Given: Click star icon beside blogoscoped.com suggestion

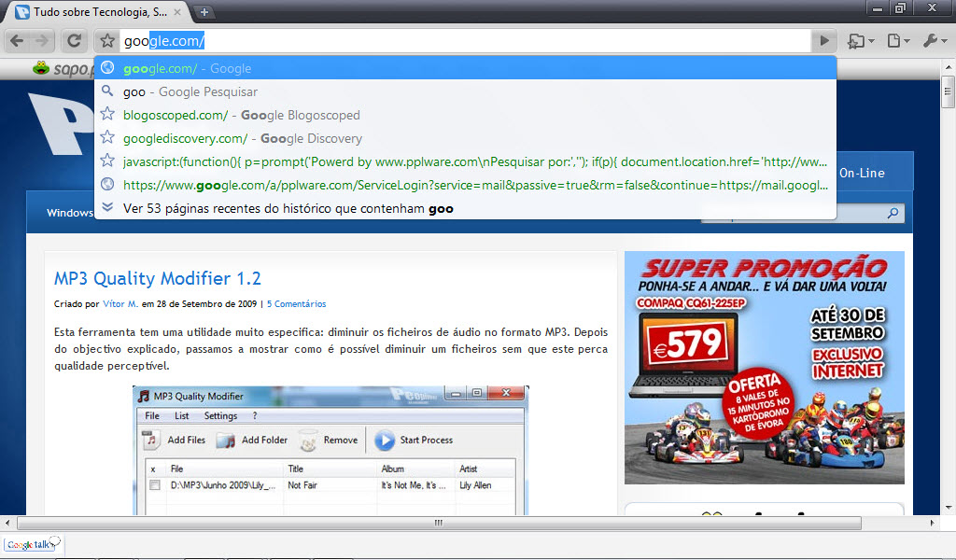Looking at the screenshot, I should click(107, 113).
